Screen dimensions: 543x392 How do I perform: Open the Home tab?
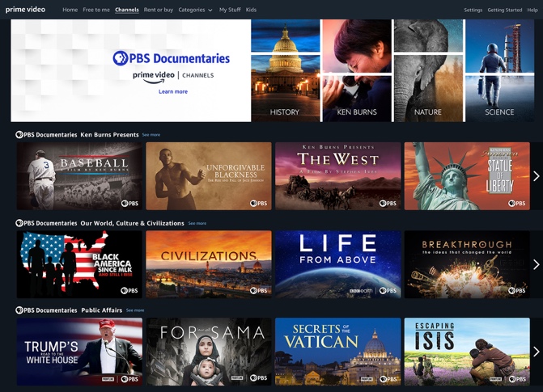click(70, 10)
